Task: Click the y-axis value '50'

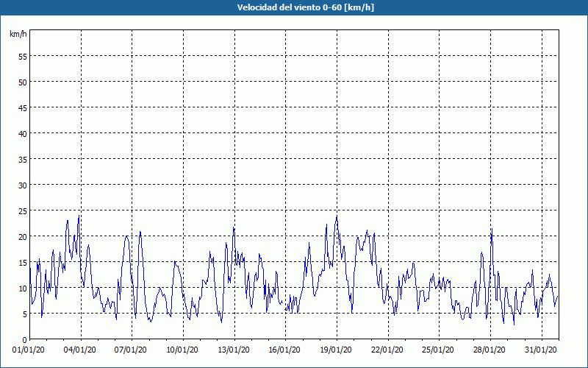Action: click(x=23, y=82)
